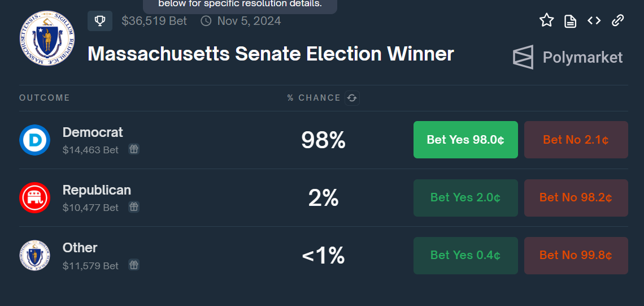Click the trophy icon near bet total
The image size is (644, 306).
point(100,21)
